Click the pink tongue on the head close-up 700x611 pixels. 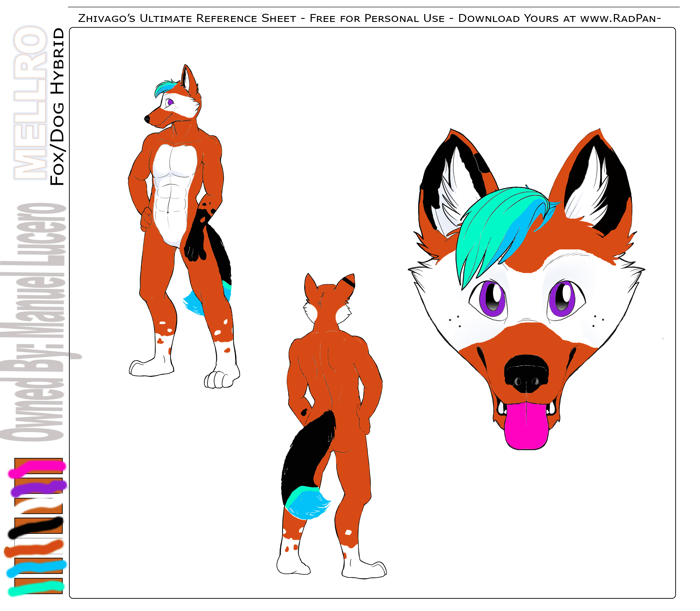(x=526, y=426)
